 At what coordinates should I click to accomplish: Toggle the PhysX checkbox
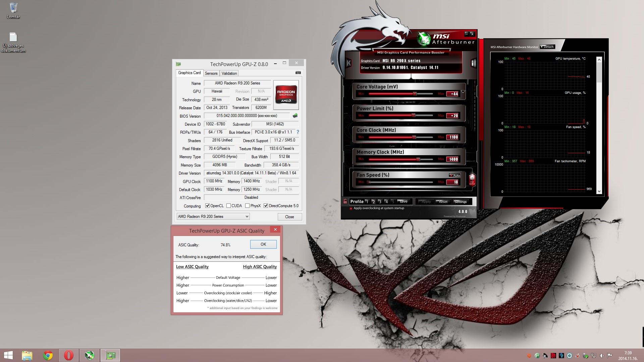pyautogui.click(x=247, y=206)
